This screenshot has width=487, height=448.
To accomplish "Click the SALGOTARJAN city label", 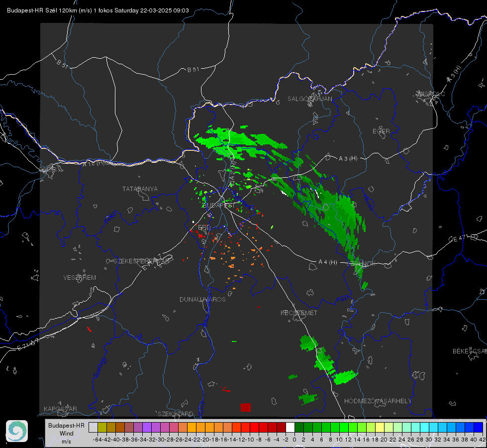I will tap(309, 99).
